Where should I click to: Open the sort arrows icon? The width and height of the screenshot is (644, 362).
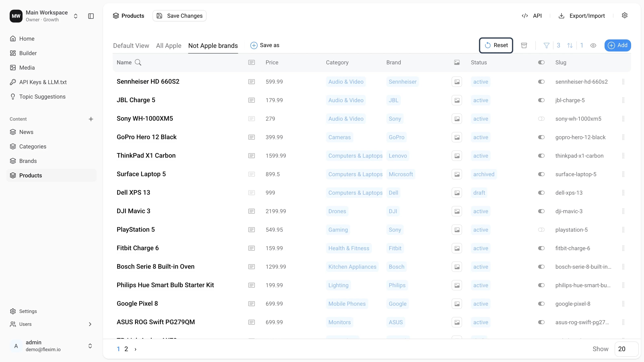coord(570,45)
